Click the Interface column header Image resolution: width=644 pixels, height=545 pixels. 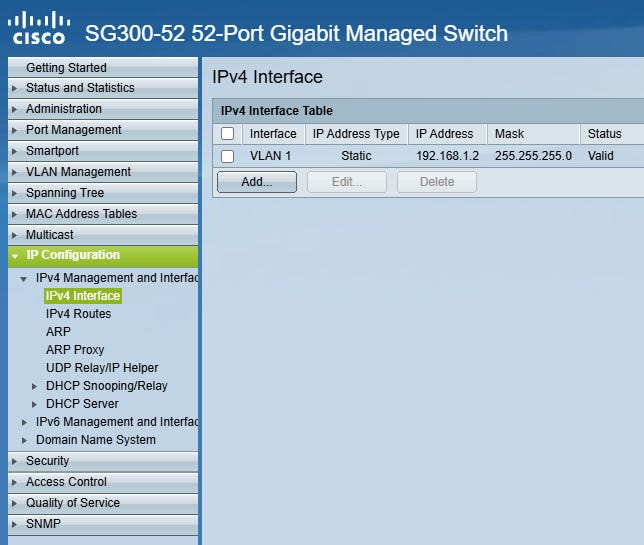(x=273, y=134)
